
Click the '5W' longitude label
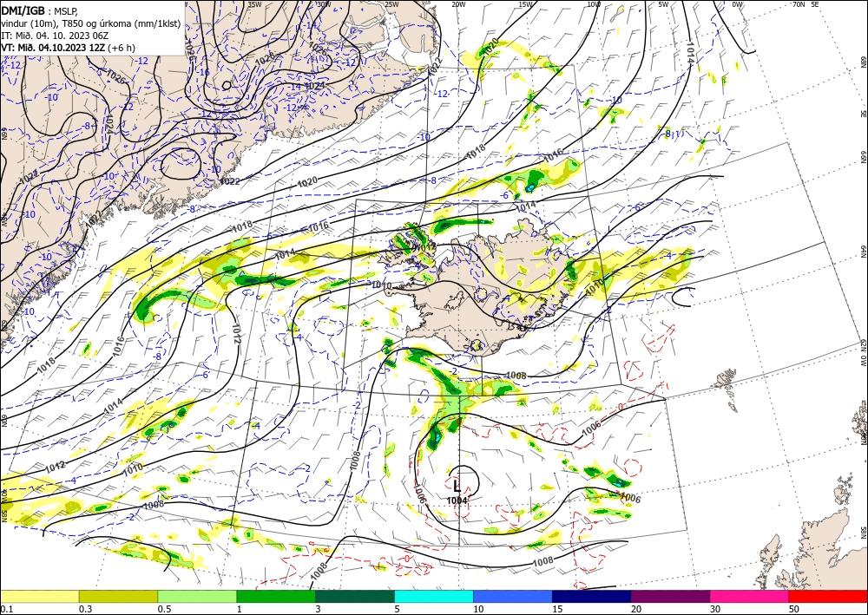point(663,4)
